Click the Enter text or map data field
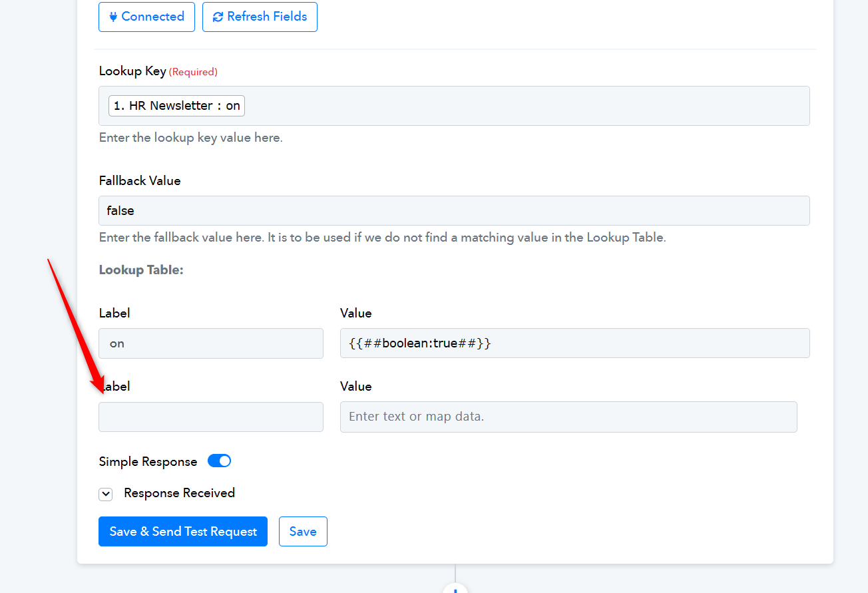868x593 pixels. [x=568, y=417]
